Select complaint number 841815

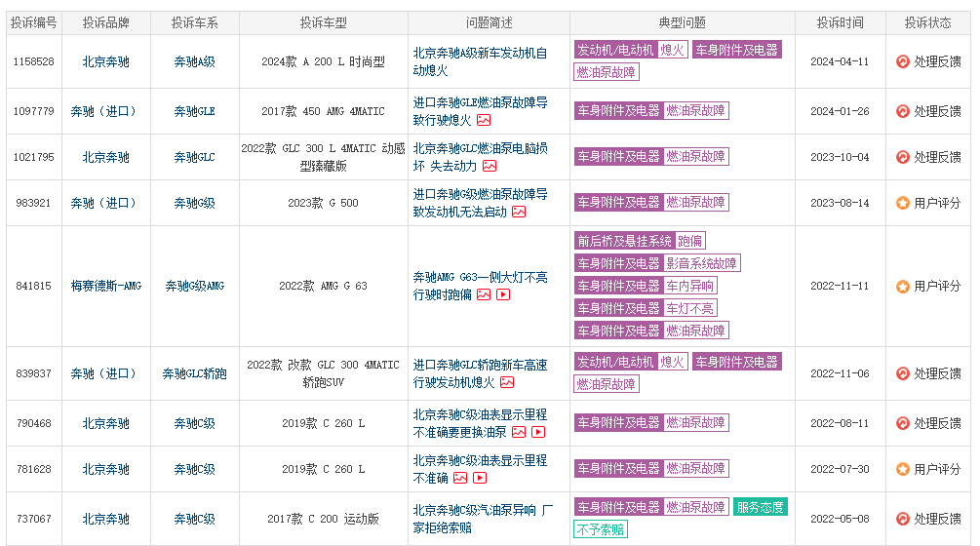click(x=34, y=286)
